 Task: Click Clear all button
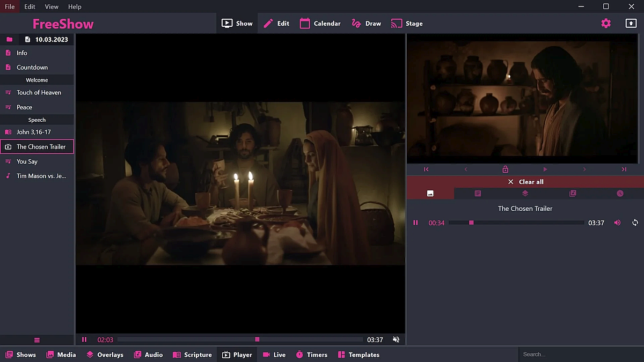[x=525, y=182]
